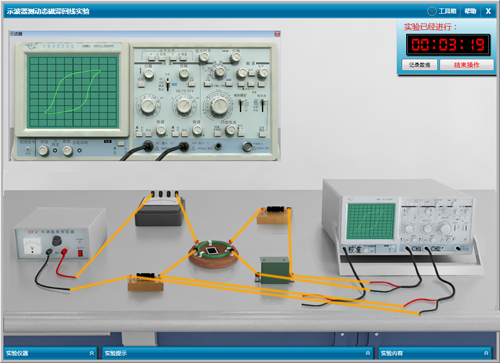The width and height of the screenshot is (500, 363).
Task: Click the large time base sweep knob
Action: pos(219,106)
